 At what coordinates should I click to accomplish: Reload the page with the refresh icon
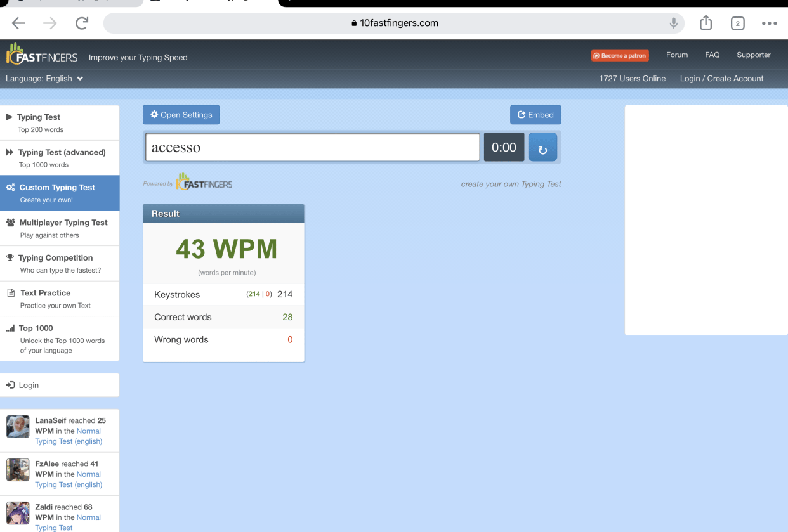[81, 23]
